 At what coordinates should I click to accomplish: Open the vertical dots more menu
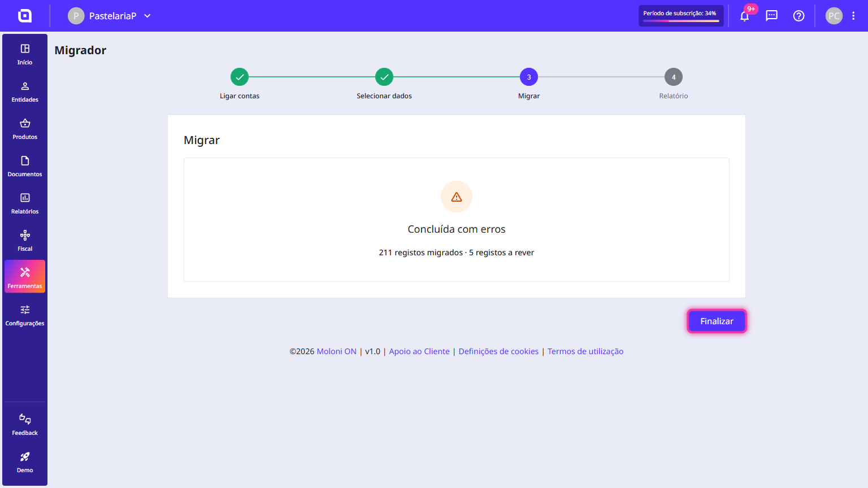click(x=853, y=16)
